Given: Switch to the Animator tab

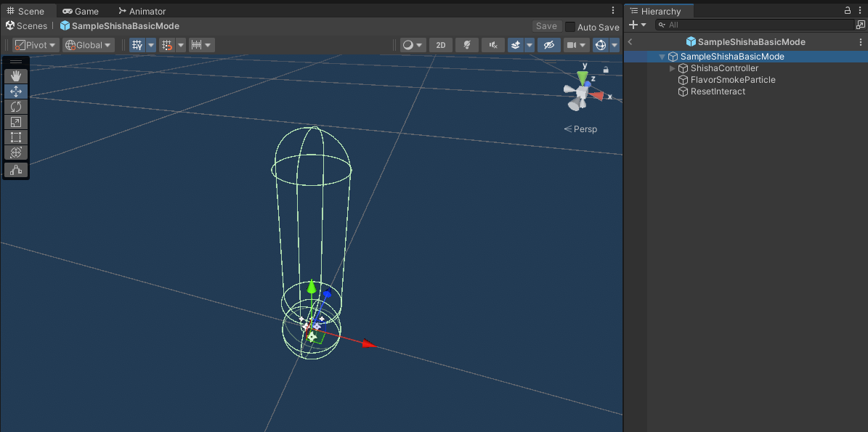Looking at the screenshot, I should [142, 11].
